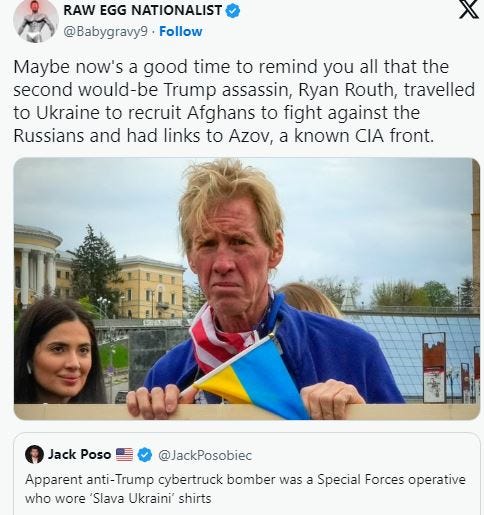The height and width of the screenshot is (515, 484).
Task: Open the RAW EGG NATIONALIST display name
Action: click(x=143, y=10)
